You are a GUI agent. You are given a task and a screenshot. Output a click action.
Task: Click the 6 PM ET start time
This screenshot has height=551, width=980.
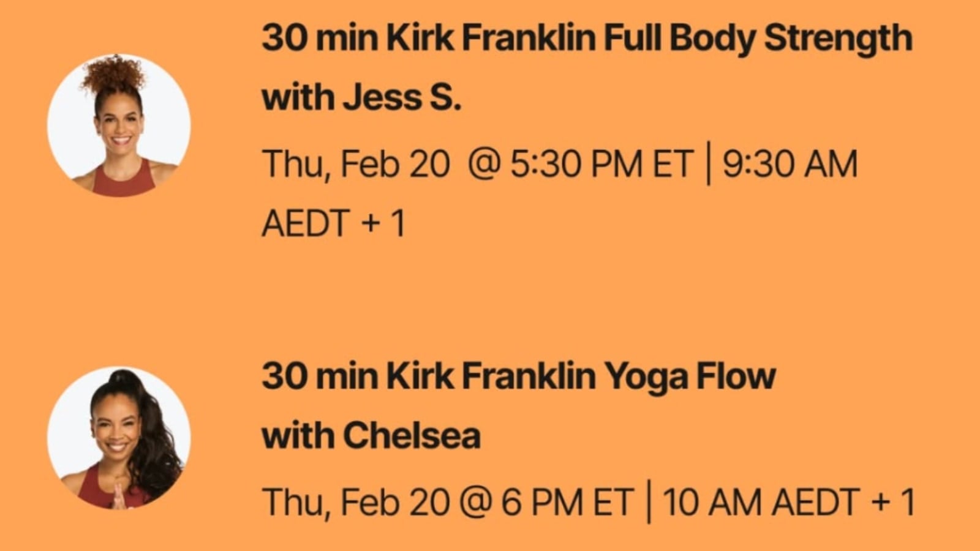(566, 502)
